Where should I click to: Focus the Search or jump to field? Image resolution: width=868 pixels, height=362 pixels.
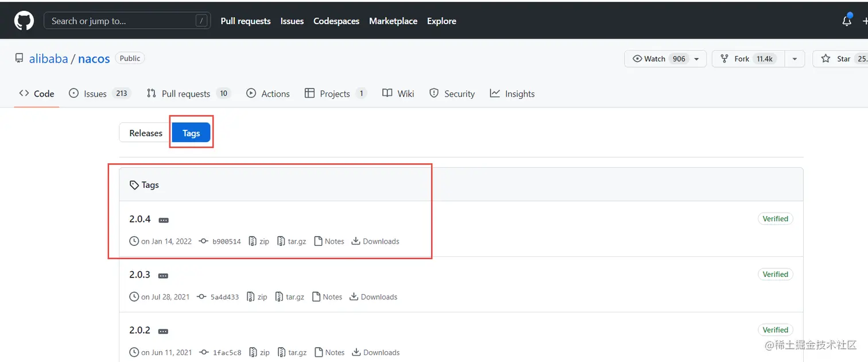[127, 21]
